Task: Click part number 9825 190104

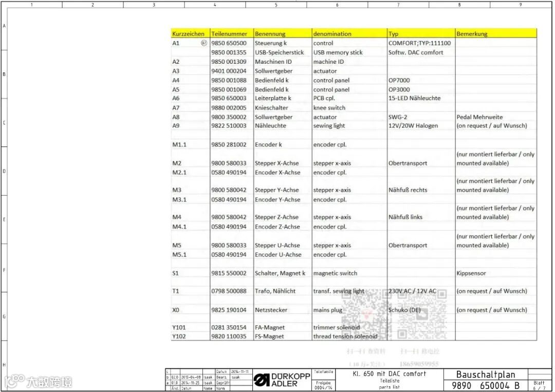Action: pos(229,310)
